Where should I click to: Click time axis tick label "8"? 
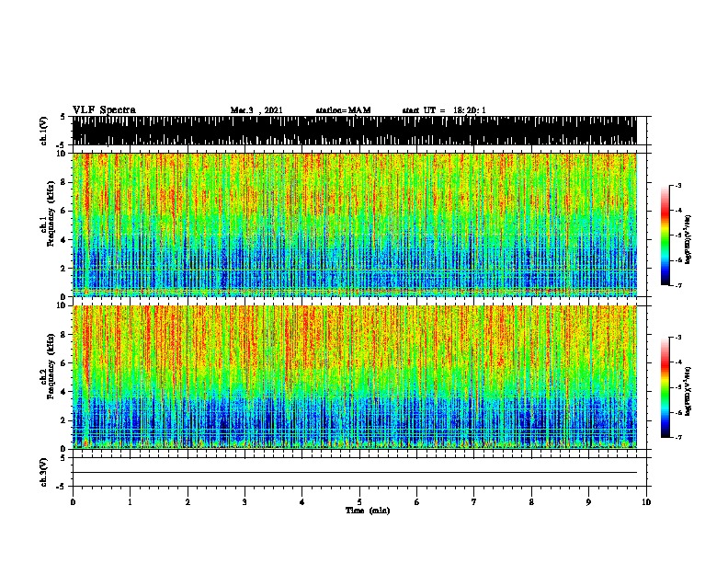(x=531, y=502)
